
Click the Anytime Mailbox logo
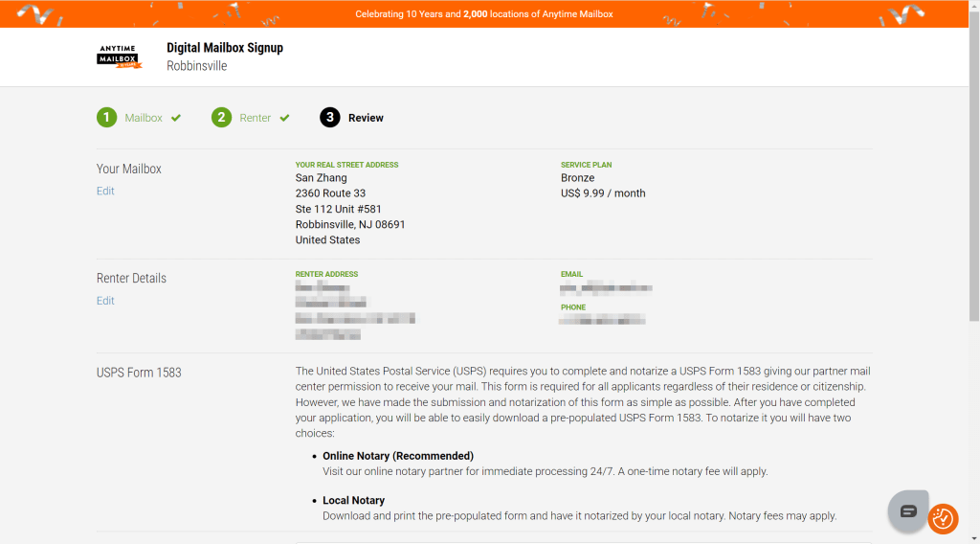[120, 57]
